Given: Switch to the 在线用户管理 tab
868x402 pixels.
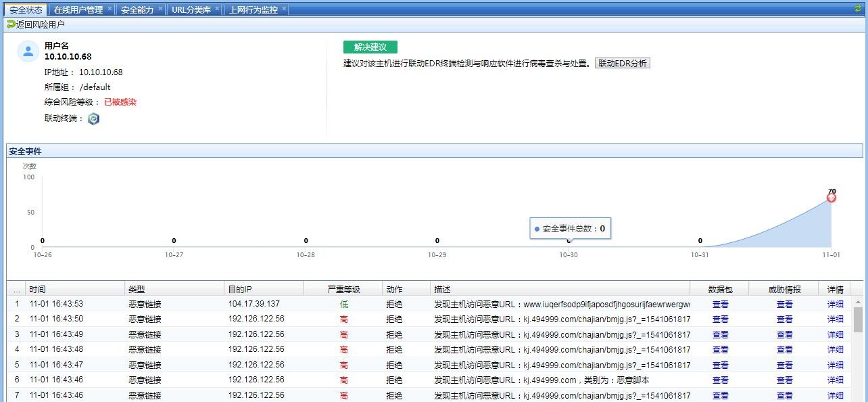Looking at the screenshot, I should click(x=78, y=9).
